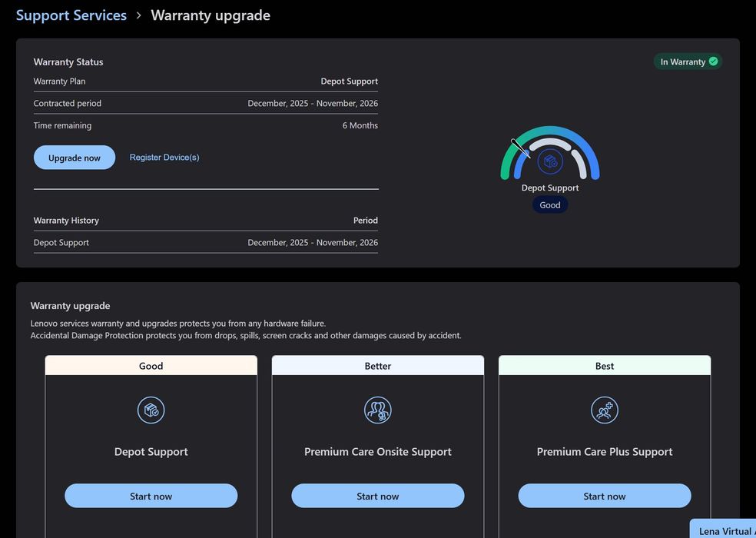Image resolution: width=756 pixels, height=538 pixels.
Task: Click the Depot Support value in Warranty Plan row
Action: tap(349, 81)
